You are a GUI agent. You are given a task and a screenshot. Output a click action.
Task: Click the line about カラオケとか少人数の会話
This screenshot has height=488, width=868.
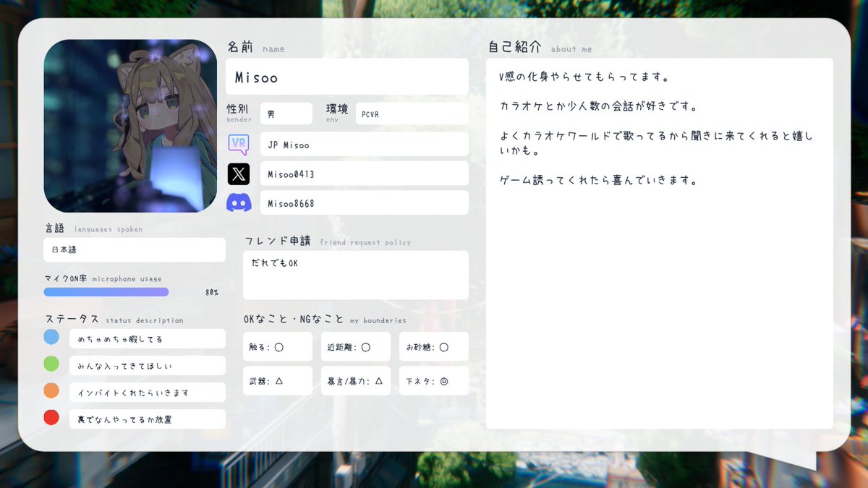tap(598, 106)
